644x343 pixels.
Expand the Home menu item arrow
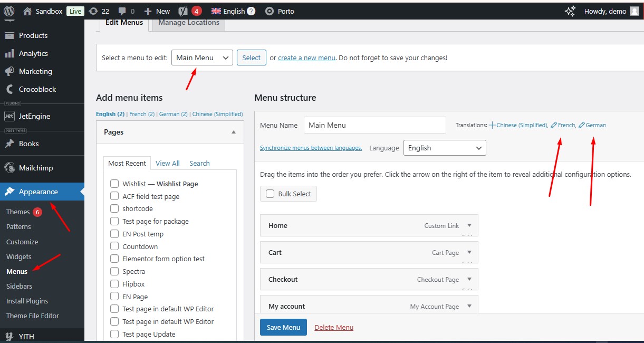tap(469, 225)
